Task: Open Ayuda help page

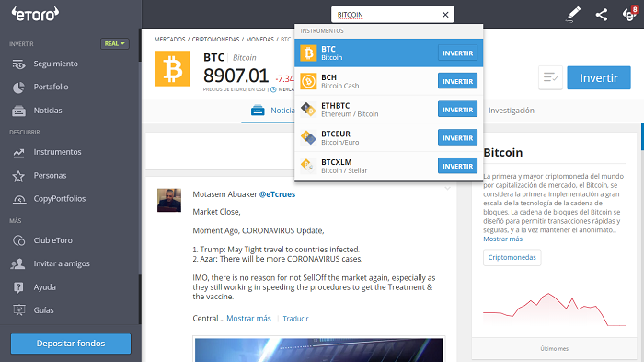Action: point(45,287)
